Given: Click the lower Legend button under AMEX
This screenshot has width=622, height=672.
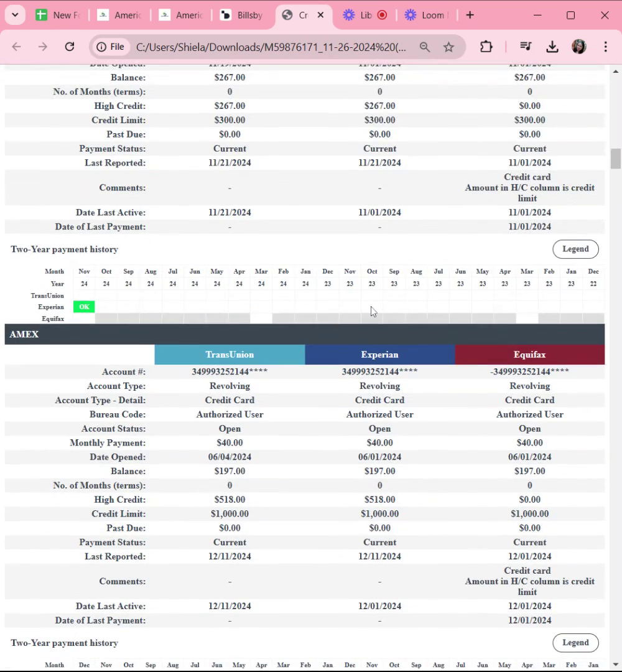Looking at the screenshot, I should pyautogui.click(x=575, y=642).
